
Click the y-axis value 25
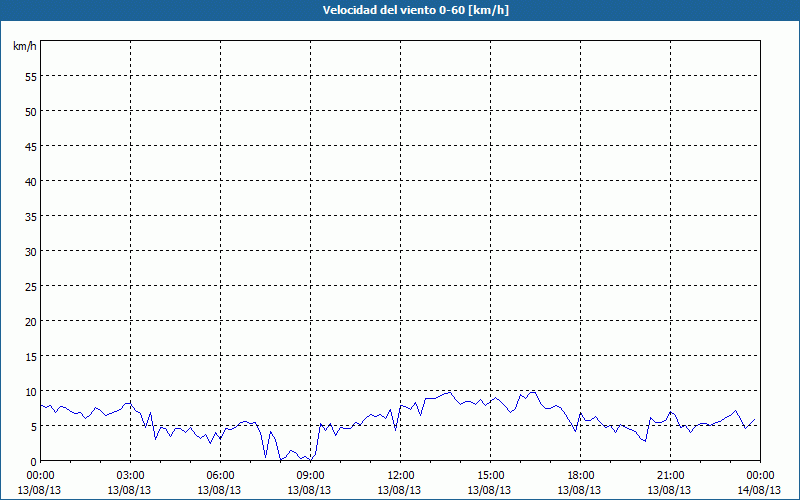[31, 286]
